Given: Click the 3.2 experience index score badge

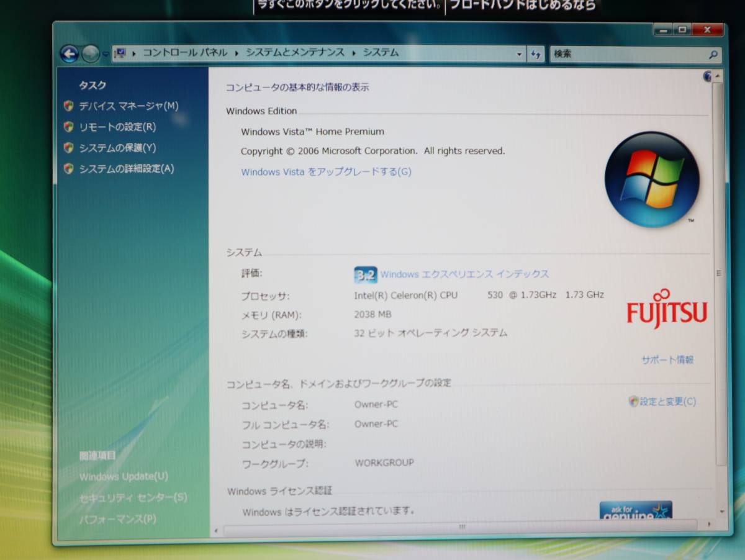Looking at the screenshot, I should [366, 275].
